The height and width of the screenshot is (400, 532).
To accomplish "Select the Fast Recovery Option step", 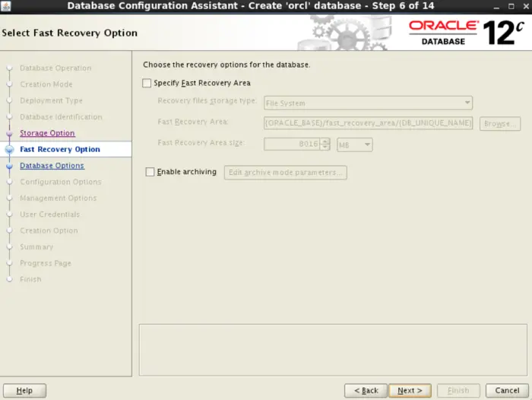I will (x=60, y=149).
